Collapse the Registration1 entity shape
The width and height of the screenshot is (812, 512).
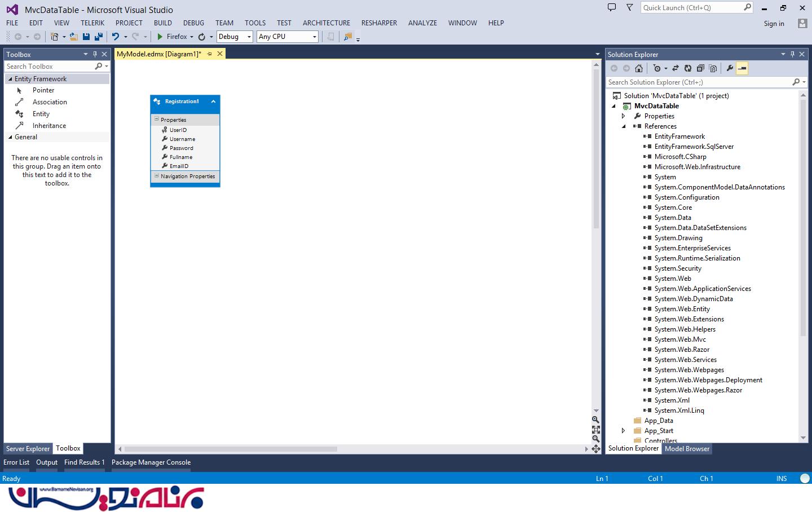[213, 101]
